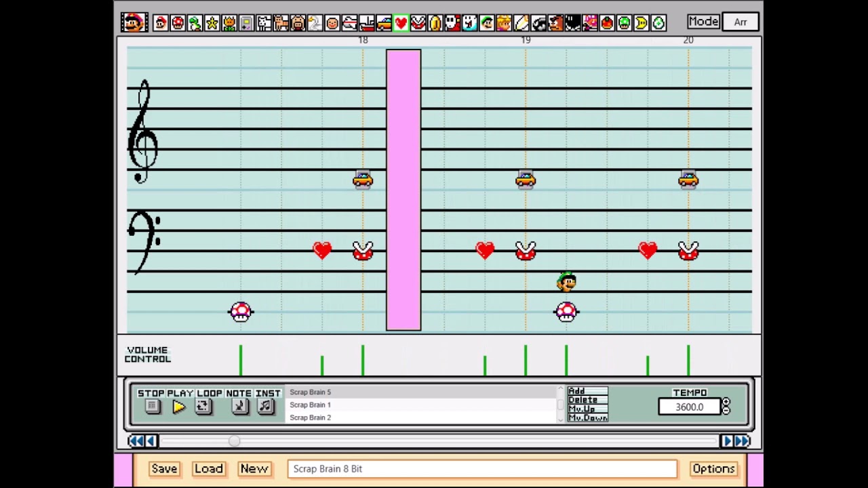Choose the Game Boy instrument

coord(246,23)
